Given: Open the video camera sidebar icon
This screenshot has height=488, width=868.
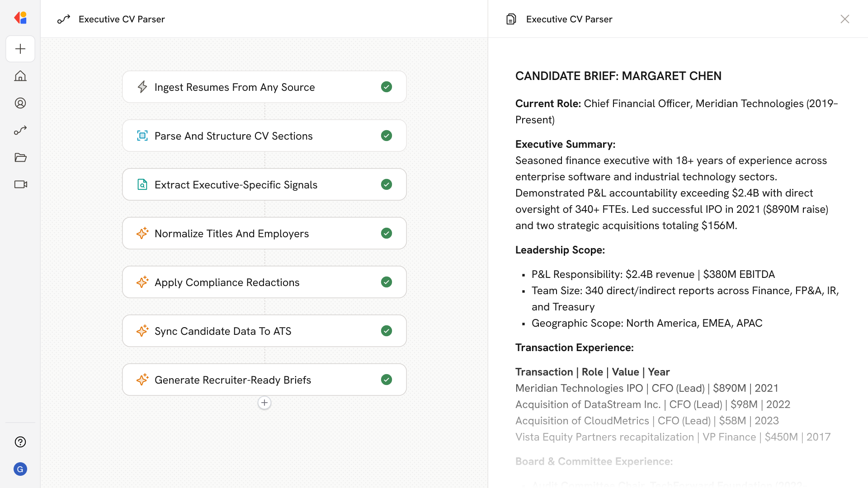Looking at the screenshot, I should [x=20, y=184].
